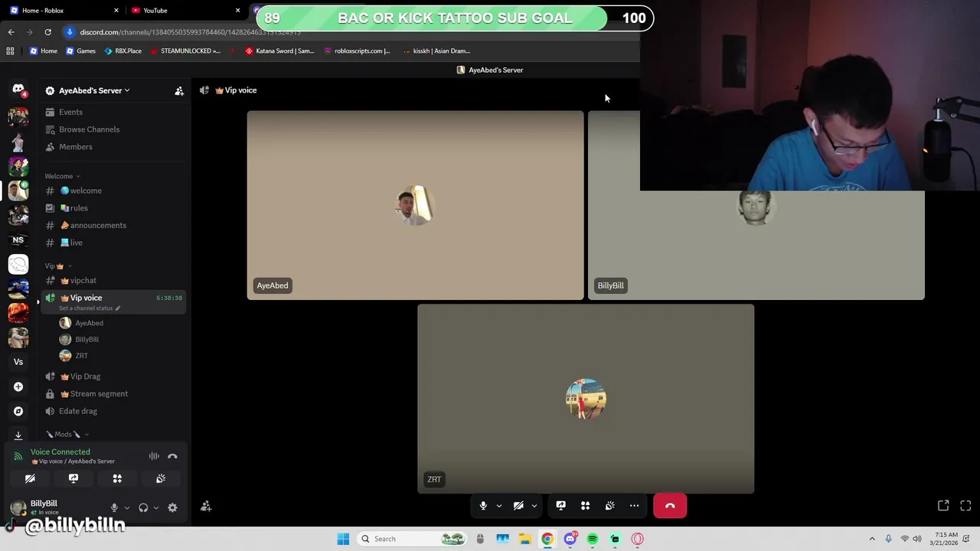
Task: Collapse the Welcome channel category
Action: pos(62,176)
